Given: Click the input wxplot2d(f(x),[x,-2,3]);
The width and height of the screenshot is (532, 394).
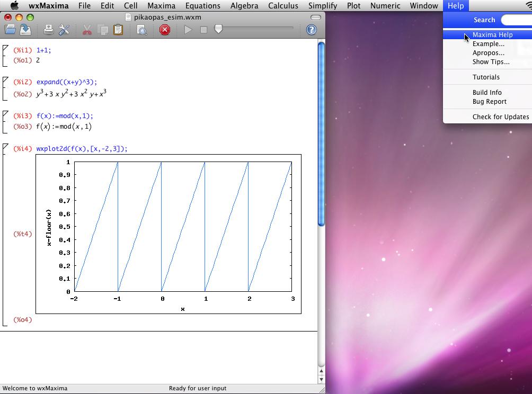Looking at the screenshot, I should (x=82, y=149).
